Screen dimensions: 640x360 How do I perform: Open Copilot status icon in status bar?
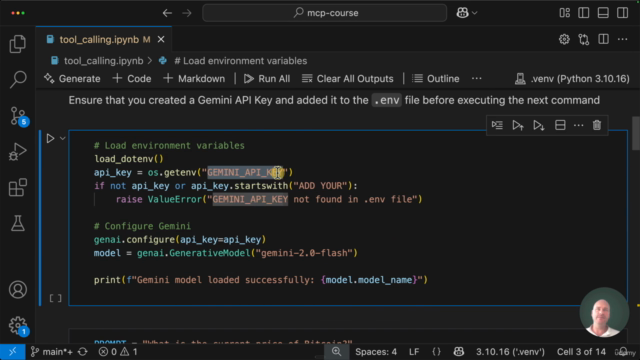pyautogui.click(x=459, y=352)
